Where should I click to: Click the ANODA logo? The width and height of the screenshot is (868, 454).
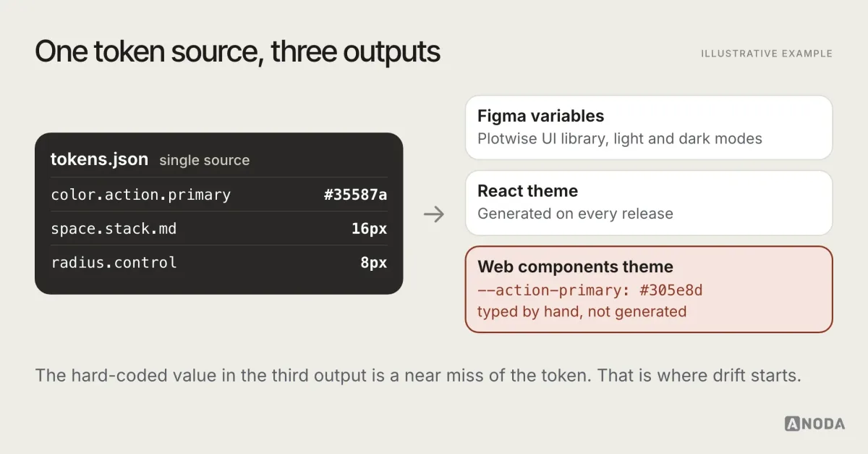[x=814, y=424]
